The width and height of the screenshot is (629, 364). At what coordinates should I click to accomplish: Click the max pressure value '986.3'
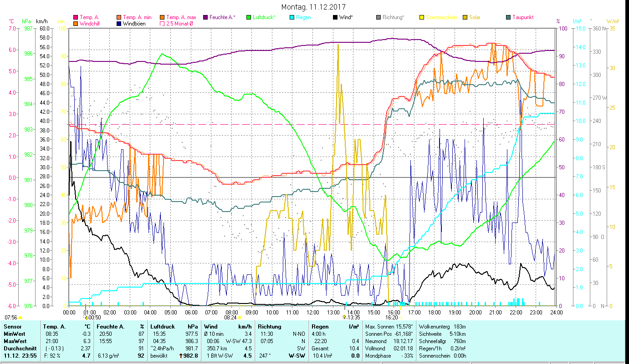click(x=192, y=341)
